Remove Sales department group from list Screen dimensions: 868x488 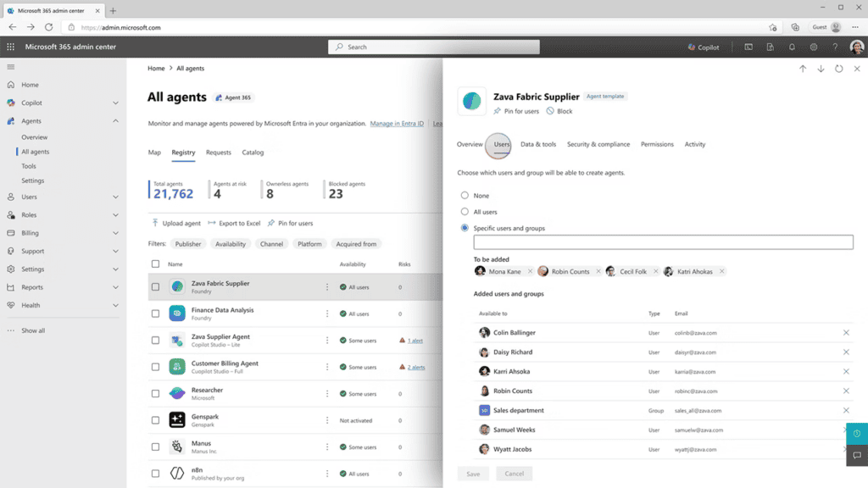coord(846,411)
